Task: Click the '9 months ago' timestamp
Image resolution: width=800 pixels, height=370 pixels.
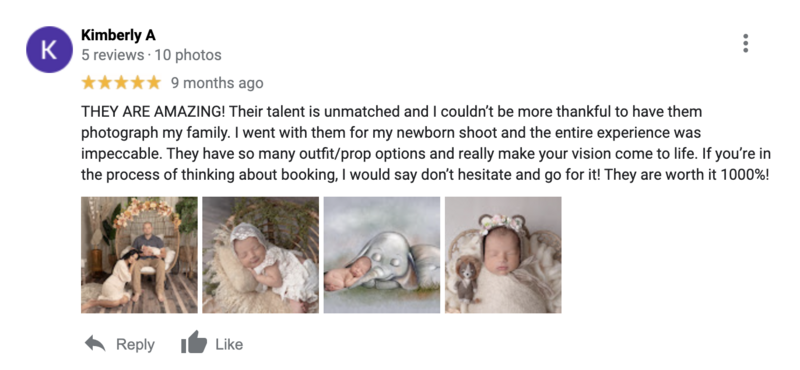Action: pyautogui.click(x=217, y=83)
